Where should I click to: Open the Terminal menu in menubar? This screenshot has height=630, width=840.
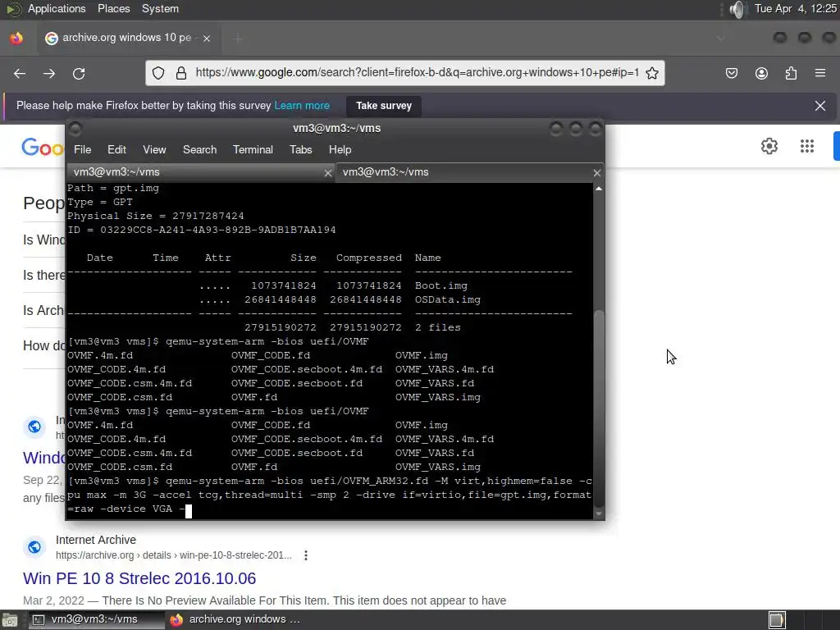pos(253,150)
